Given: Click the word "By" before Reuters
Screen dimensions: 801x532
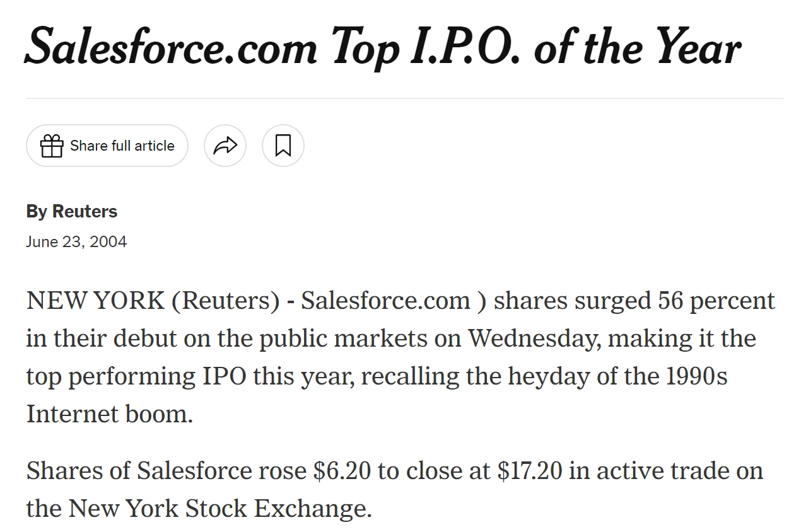Looking at the screenshot, I should pyautogui.click(x=37, y=212).
